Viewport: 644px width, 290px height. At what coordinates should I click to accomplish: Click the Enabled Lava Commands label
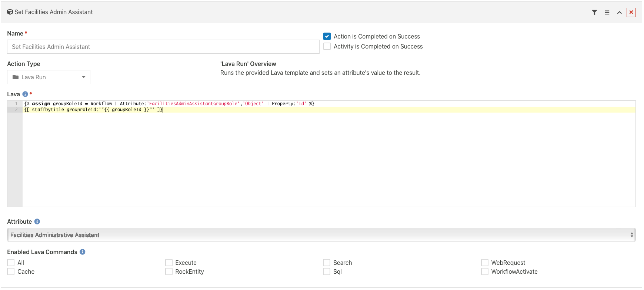[42, 252]
